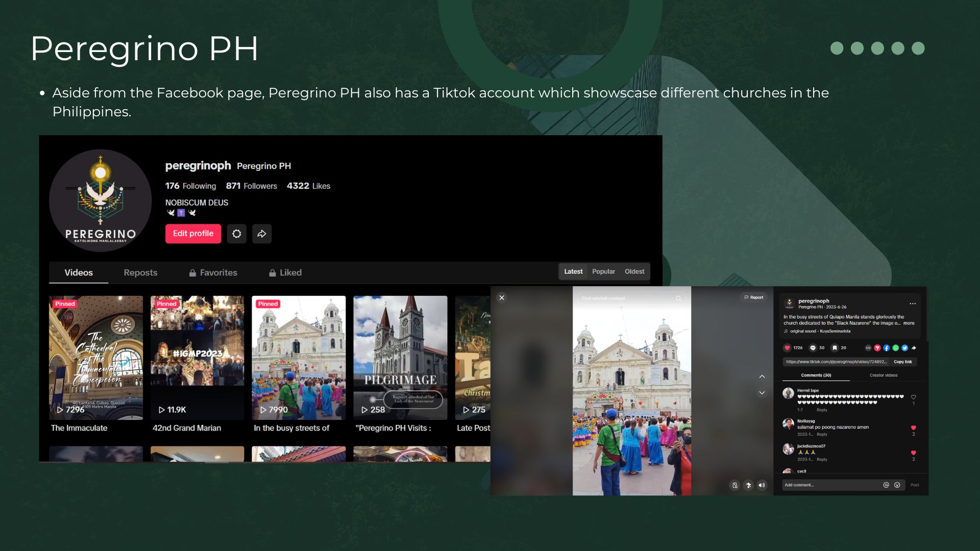Sort videos by Latest
Image resolution: width=980 pixels, height=551 pixels.
pyautogui.click(x=573, y=271)
